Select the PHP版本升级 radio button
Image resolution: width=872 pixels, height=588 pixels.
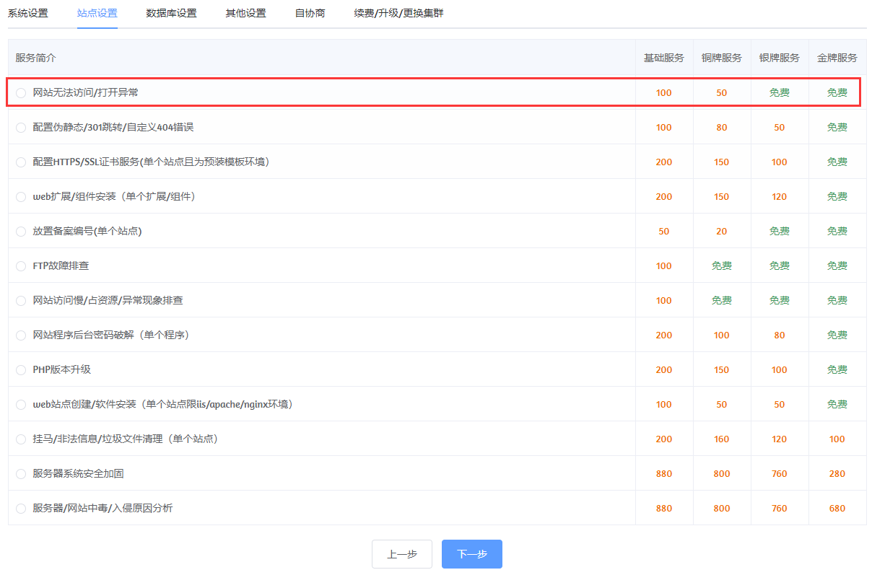[x=21, y=370]
